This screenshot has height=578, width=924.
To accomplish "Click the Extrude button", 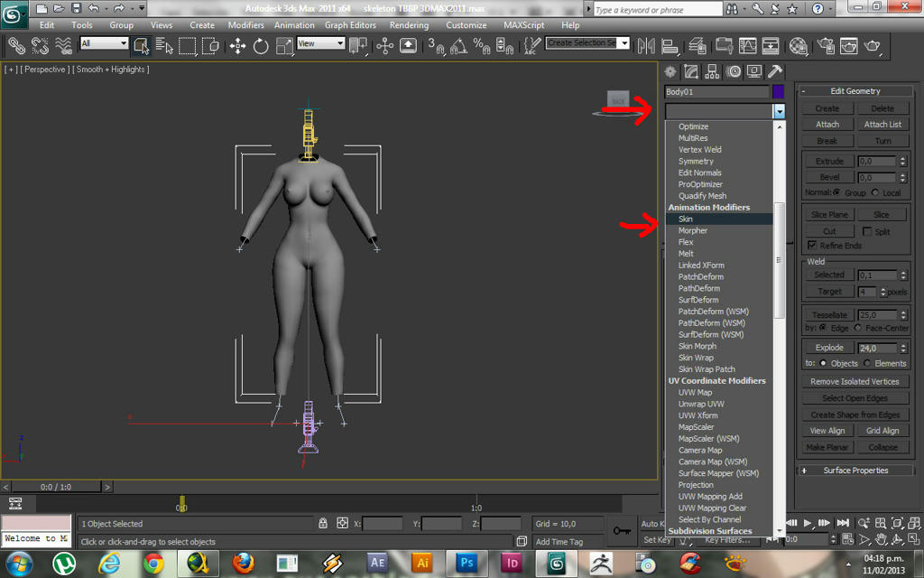I will point(828,161).
